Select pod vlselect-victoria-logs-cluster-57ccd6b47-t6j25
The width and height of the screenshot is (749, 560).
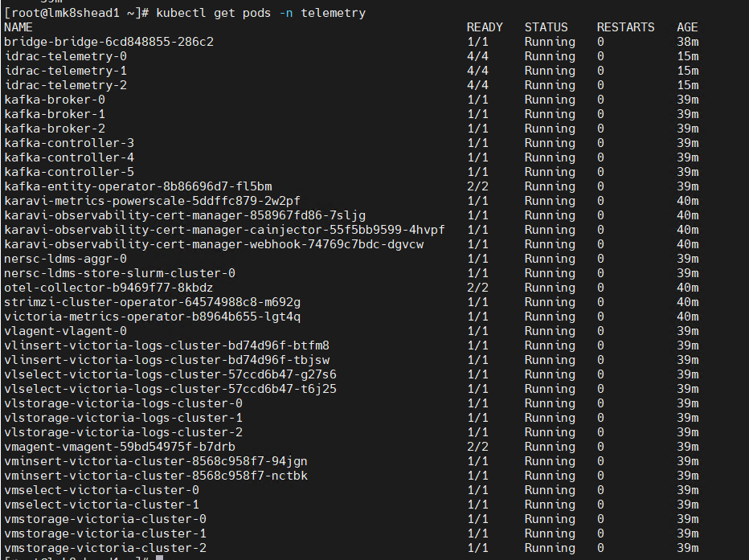(x=170, y=389)
